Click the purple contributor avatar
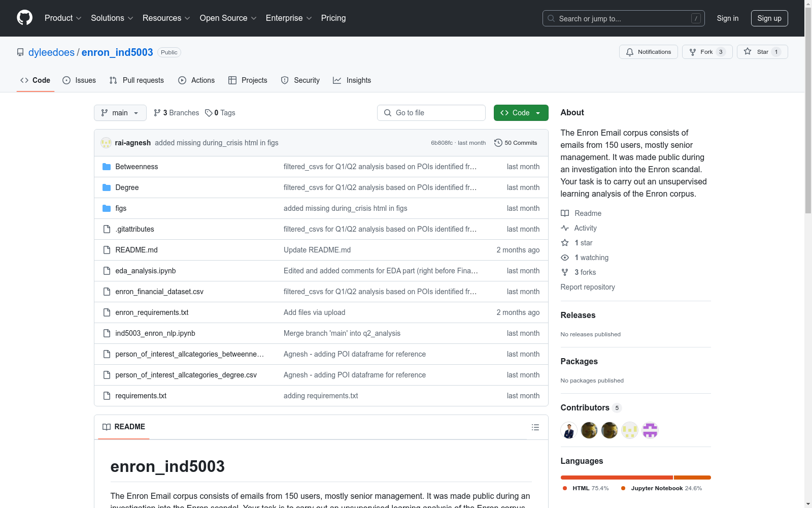 pyautogui.click(x=650, y=430)
